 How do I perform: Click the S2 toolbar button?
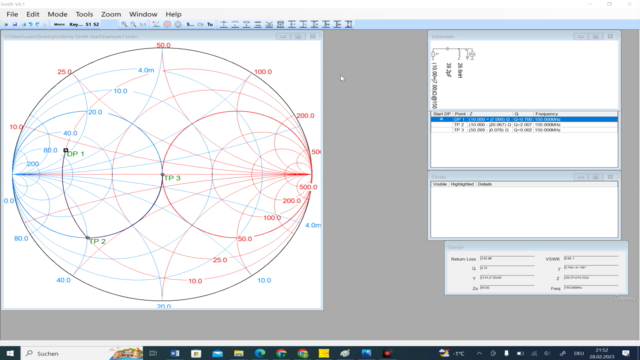click(96, 24)
